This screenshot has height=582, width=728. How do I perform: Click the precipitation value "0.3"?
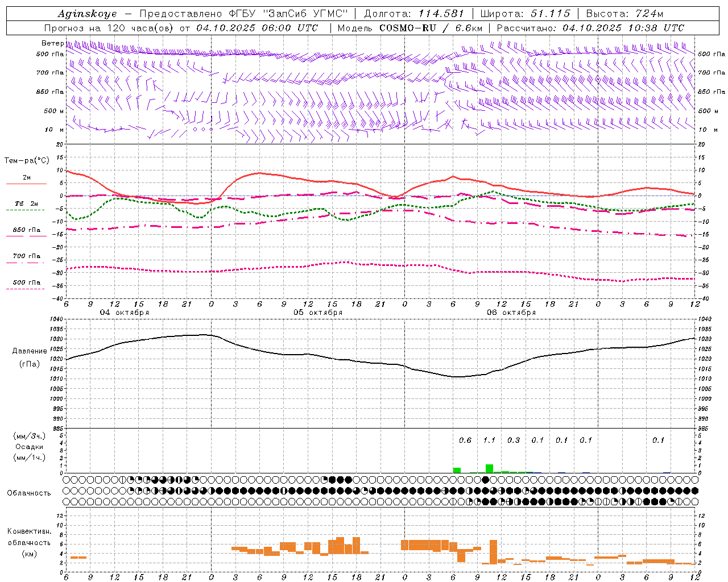click(x=514, y=440)
